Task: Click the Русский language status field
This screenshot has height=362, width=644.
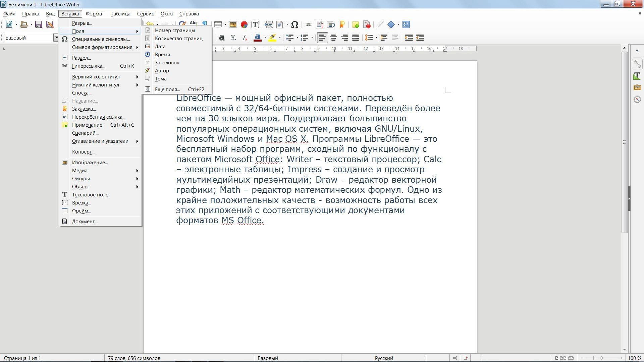Action: click(x=384, y=358)
